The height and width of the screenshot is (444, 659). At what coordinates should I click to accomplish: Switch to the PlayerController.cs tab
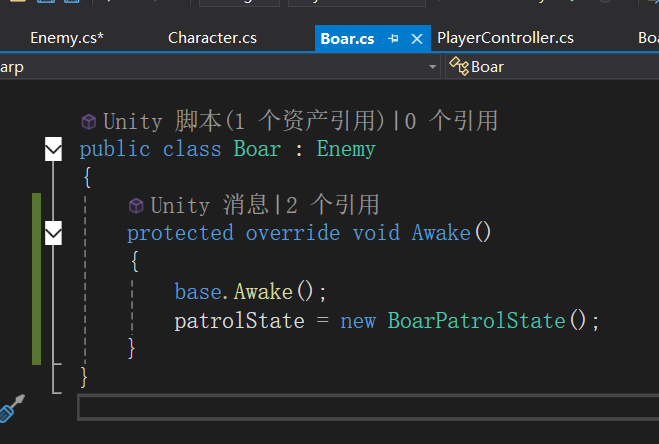coord(505,38)
